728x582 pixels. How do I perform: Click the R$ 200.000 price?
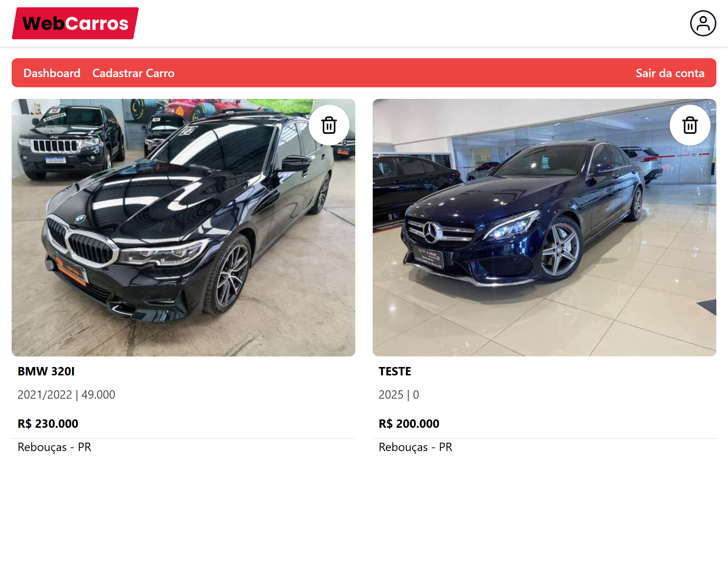tap(409, 424)
